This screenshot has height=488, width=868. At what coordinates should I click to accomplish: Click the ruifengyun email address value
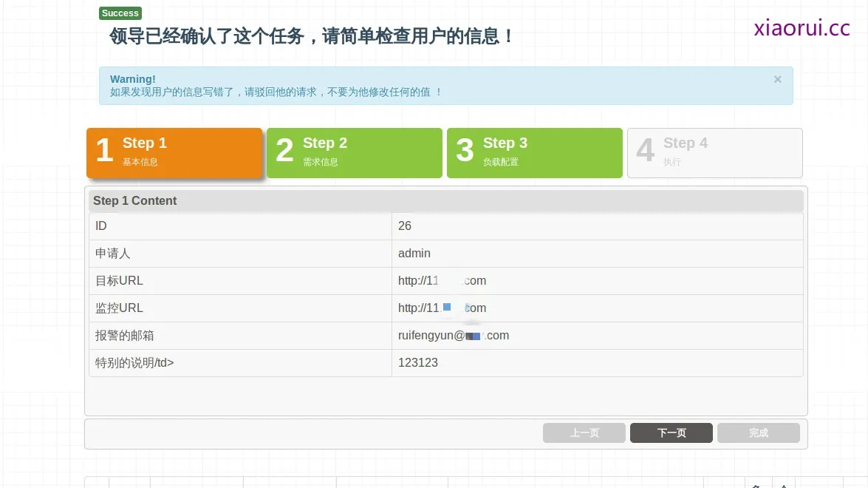454,335
